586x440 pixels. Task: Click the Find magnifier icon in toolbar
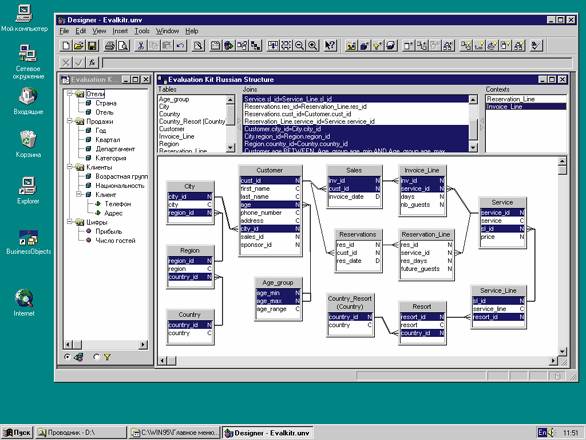pyautogui.click(x=198, y=46)
